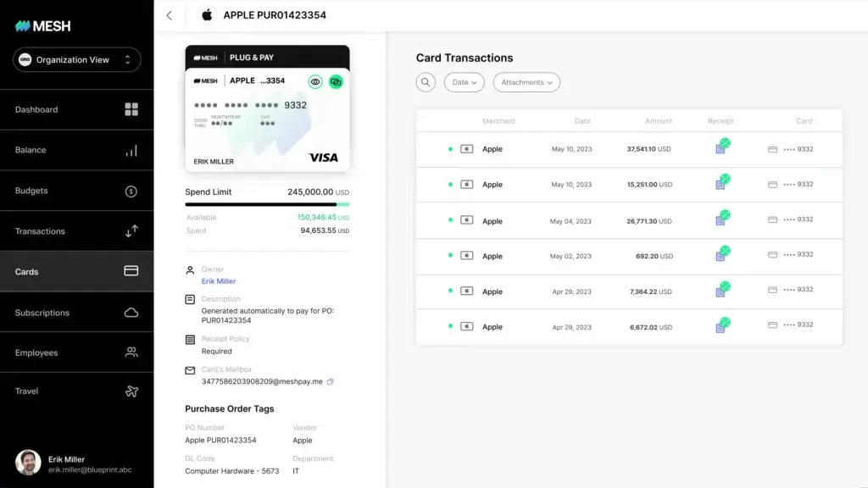Open receipt for 6,672.02 USD transaction
The height and width of the screenshot is (488, 868).
point(722,325)
